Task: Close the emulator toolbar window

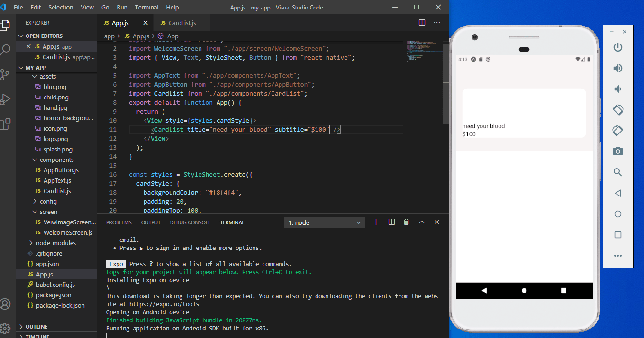Action: [625, 32]
